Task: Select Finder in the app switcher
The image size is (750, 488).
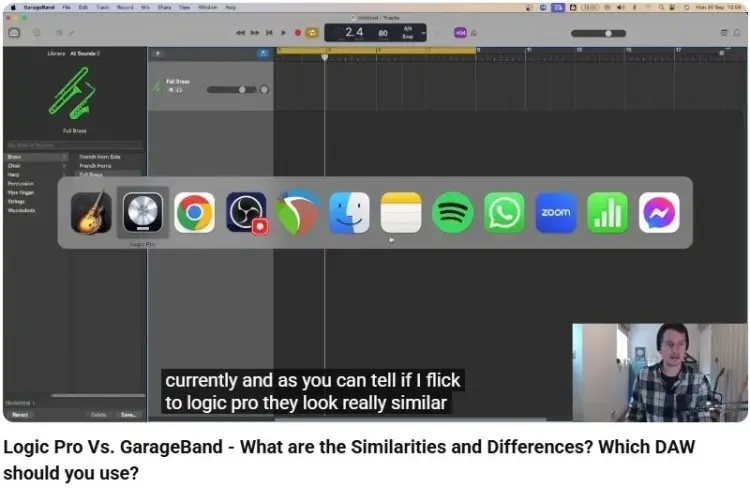Action: [350, 212]
